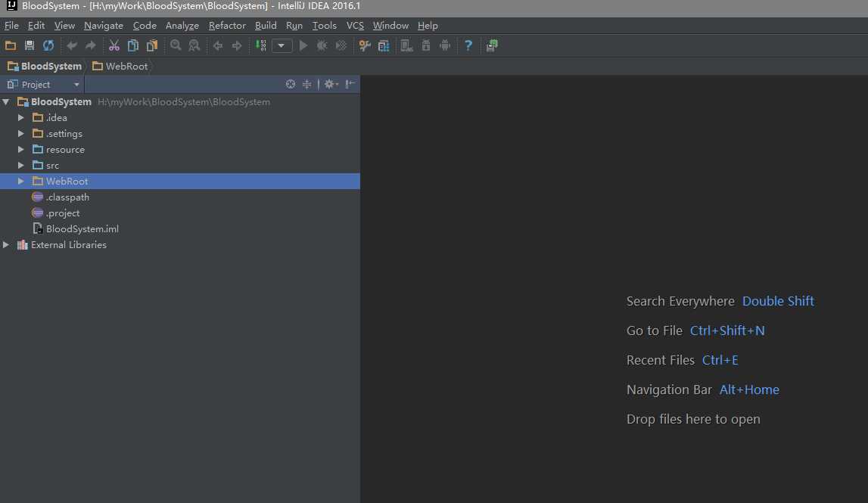
Task: Select the .project file
Action: (63, 213)
